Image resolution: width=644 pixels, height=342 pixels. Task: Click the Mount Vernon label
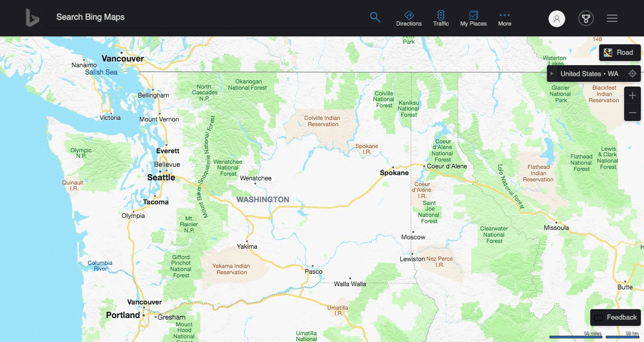point(159,119)
